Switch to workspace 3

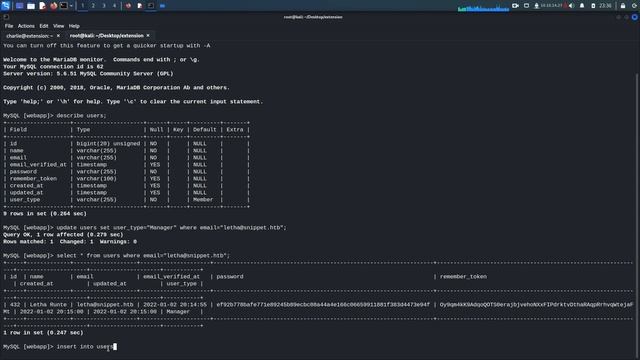coord(104,6)
